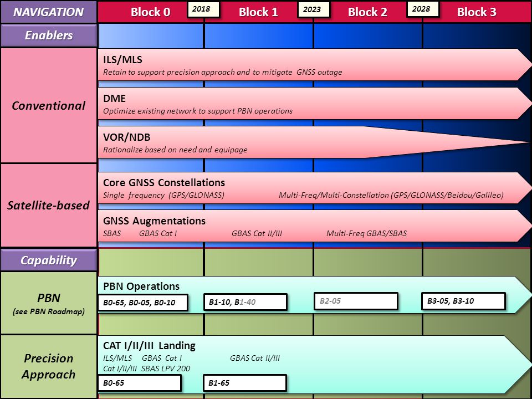The height and width of the screenshot is (399, 532).
Task: Click the 2018 year marker
Action: point(203,9)
